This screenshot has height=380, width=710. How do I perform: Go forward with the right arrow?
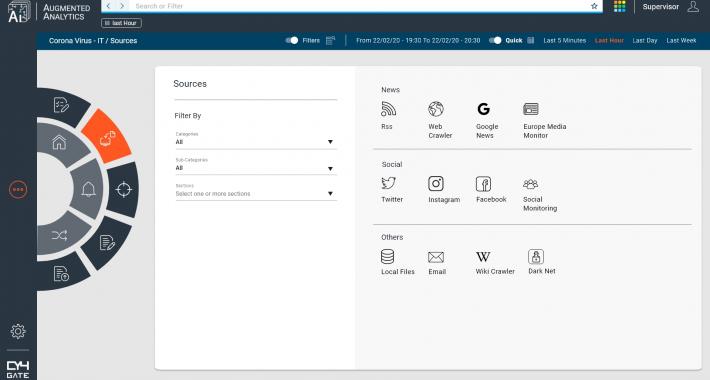pyautogui.click(x=122, y=6)
